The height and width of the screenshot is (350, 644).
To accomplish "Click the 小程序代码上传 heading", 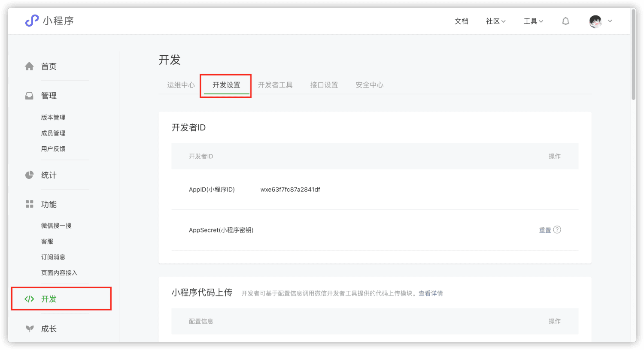I will click(202, 293).
